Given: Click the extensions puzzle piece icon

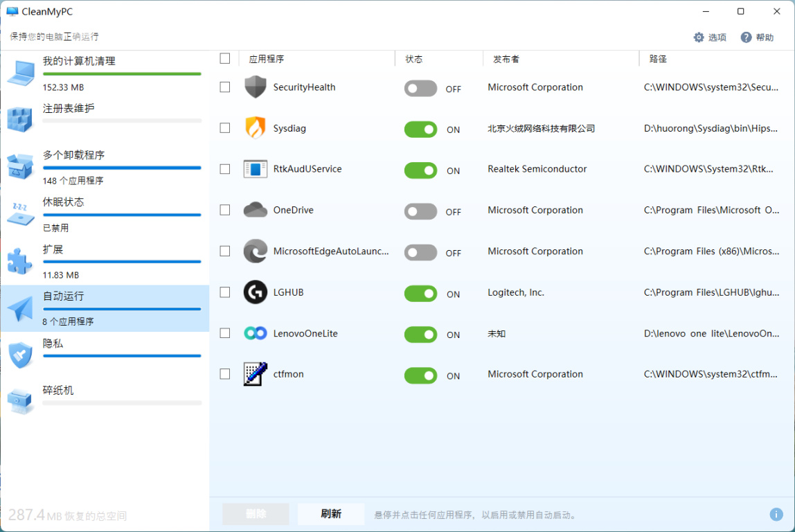Looking at the screenshot, I should click(x=20, y=260).
